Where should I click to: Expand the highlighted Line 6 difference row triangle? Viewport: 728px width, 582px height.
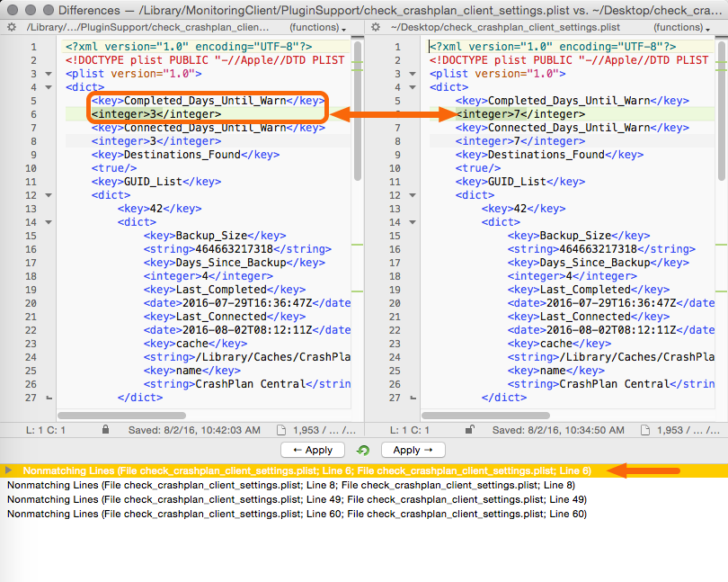(x=8, y=470)
